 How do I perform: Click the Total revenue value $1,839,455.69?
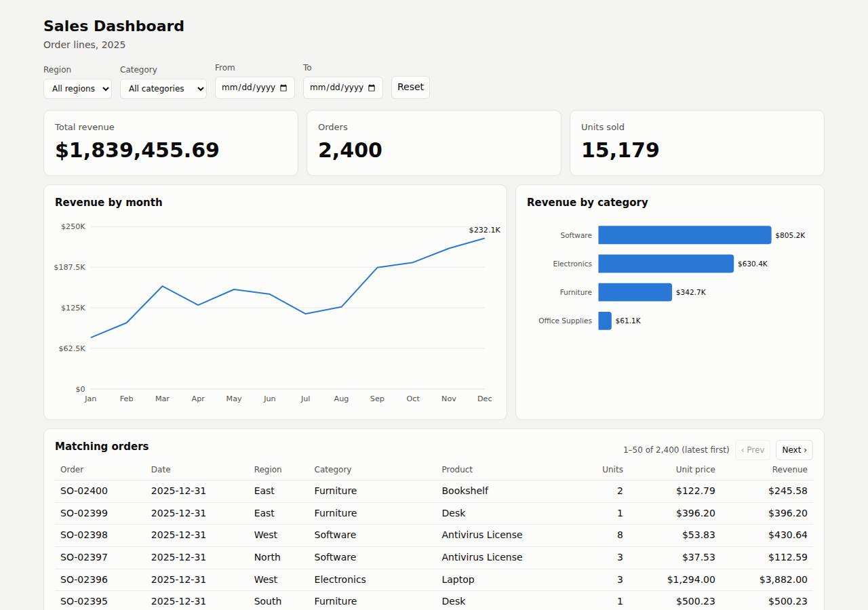137,150
